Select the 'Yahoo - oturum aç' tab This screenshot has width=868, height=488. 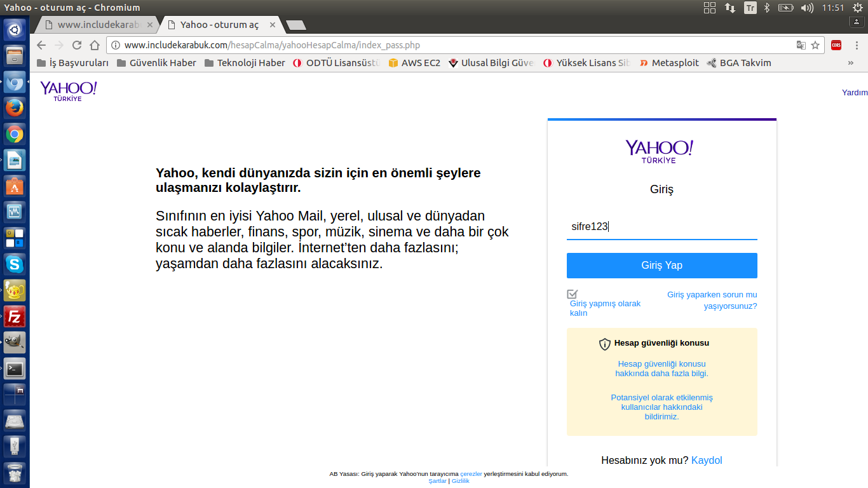coord(220,25)
